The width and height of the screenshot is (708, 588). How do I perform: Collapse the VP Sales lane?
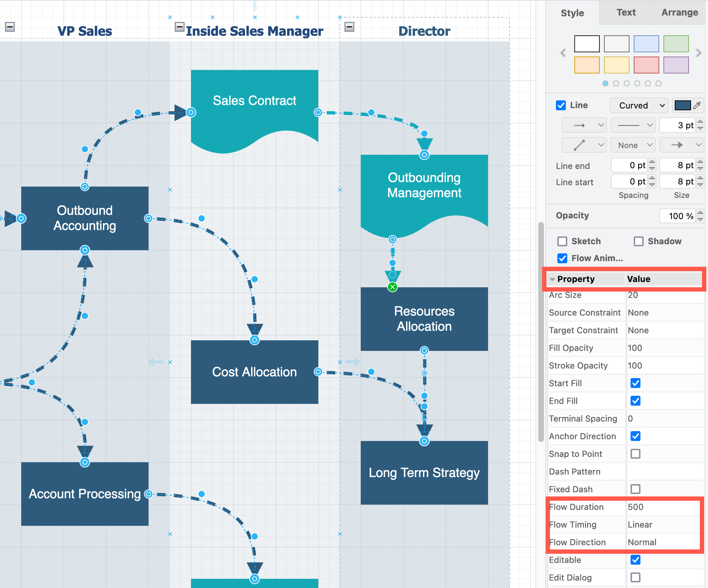tap(10, 26)
